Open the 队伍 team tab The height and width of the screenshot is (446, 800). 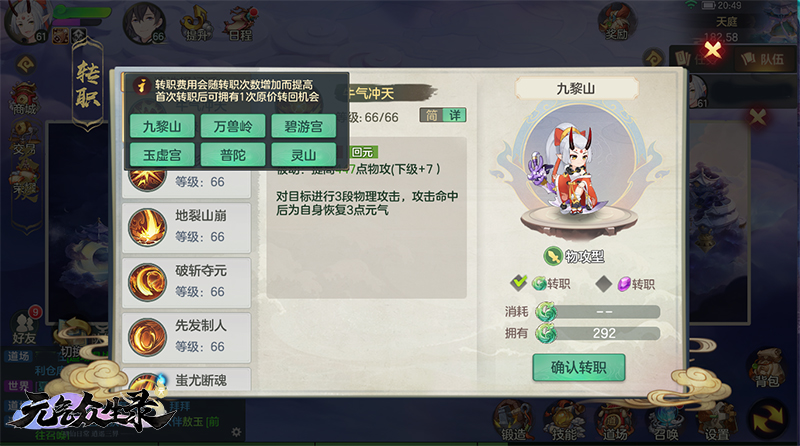click(763, 59)
